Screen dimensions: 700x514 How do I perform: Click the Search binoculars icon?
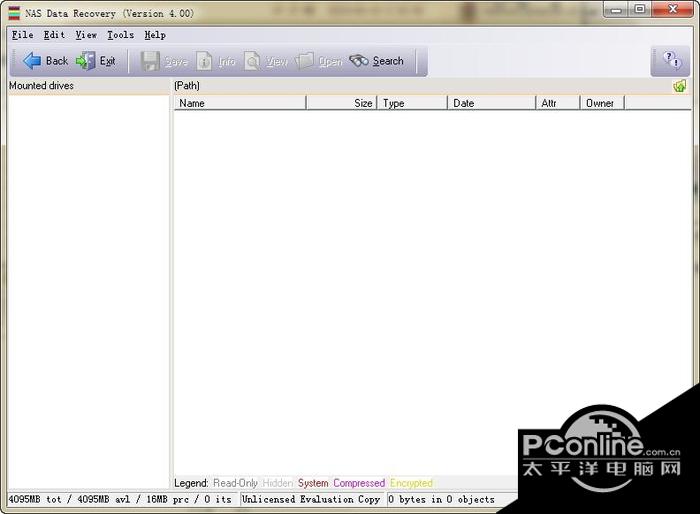358,61
